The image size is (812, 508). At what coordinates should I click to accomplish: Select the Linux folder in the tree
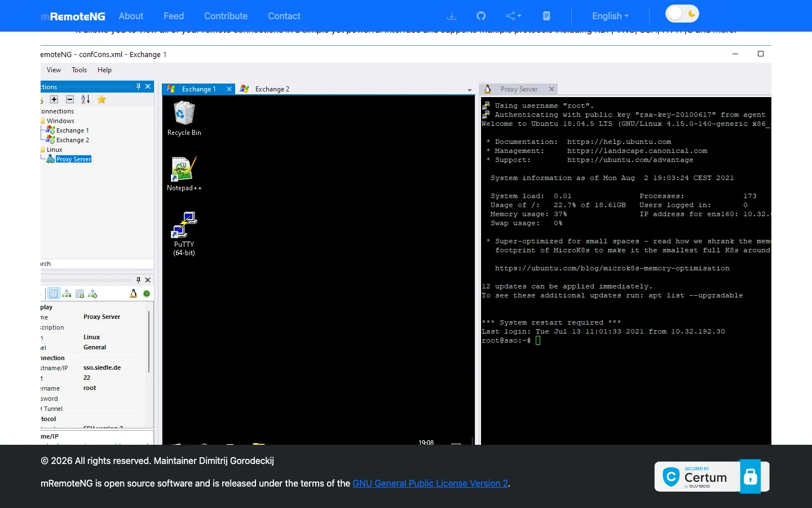(x=54, y=150)
